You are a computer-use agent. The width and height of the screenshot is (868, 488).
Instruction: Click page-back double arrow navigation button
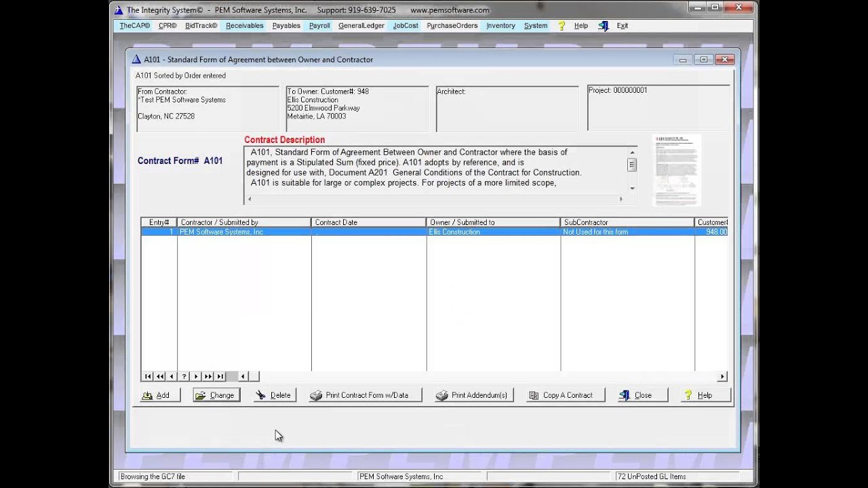tap(160, 377)
